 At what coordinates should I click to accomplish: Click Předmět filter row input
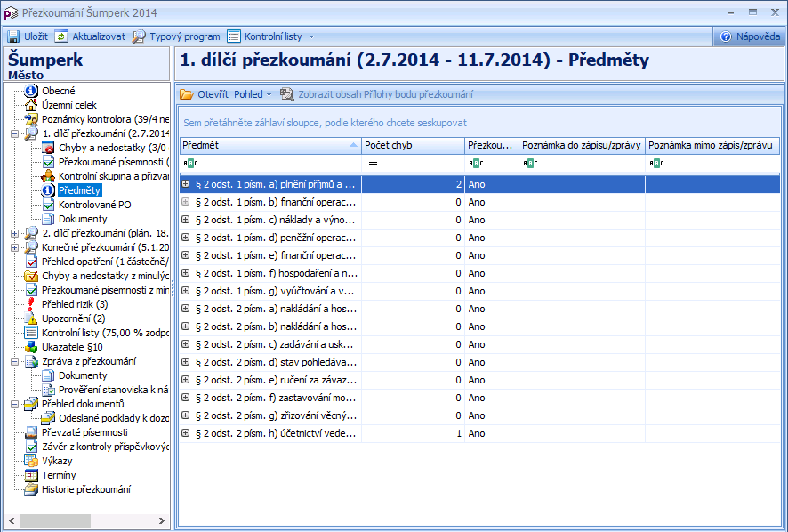(x=270, y=164)
